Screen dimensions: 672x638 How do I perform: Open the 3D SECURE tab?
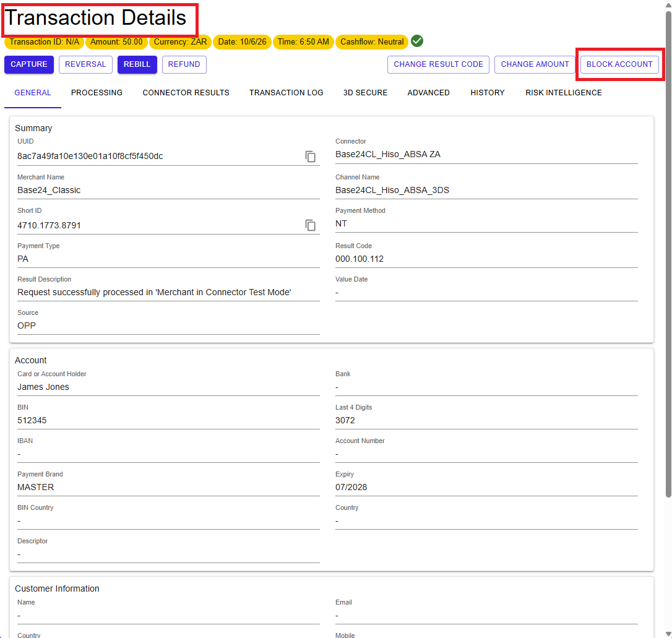365,93
